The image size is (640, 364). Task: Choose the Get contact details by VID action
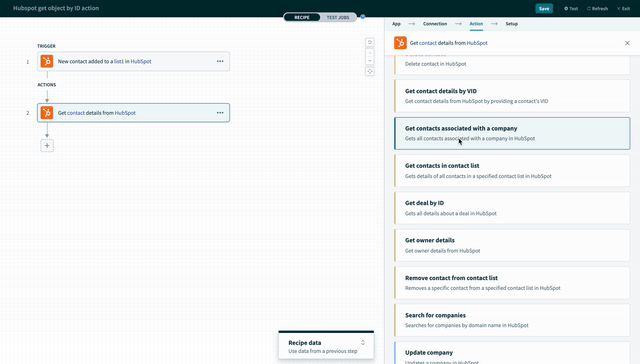pyautogui.click(x=512, y=96)
